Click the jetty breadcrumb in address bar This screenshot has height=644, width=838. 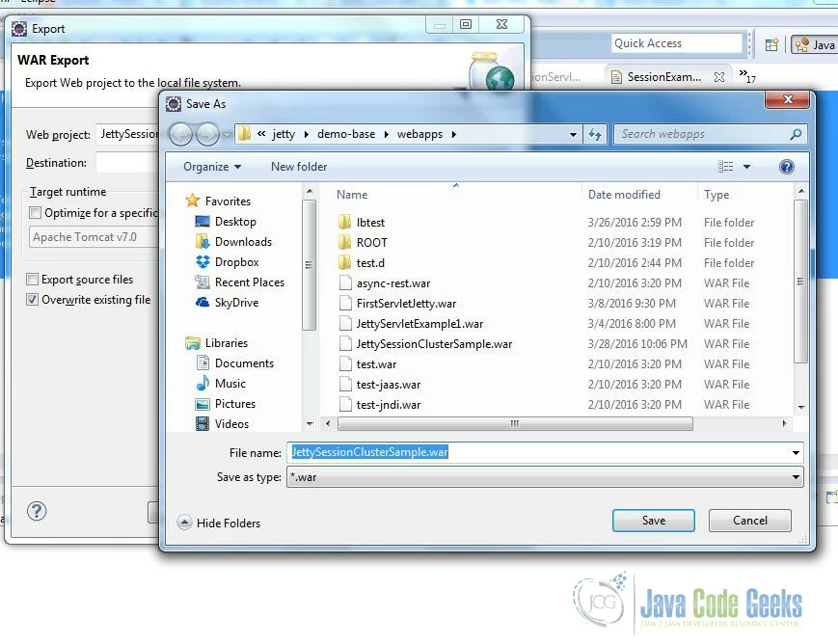[x=284, y=134]
